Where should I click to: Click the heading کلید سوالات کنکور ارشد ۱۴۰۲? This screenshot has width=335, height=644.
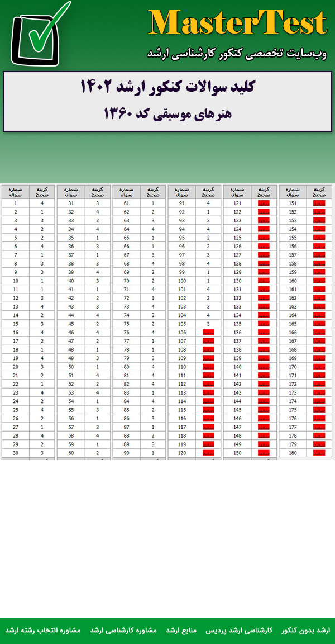167,87
